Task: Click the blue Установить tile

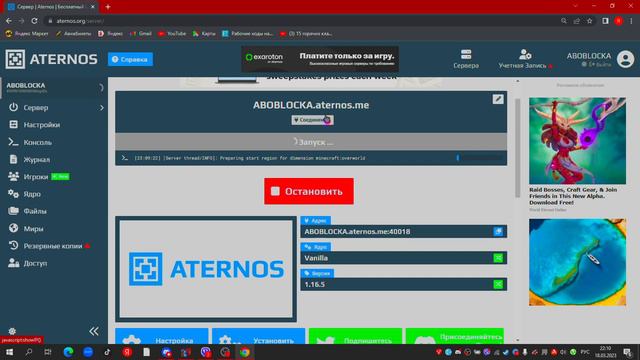Action: coord(258,336)
